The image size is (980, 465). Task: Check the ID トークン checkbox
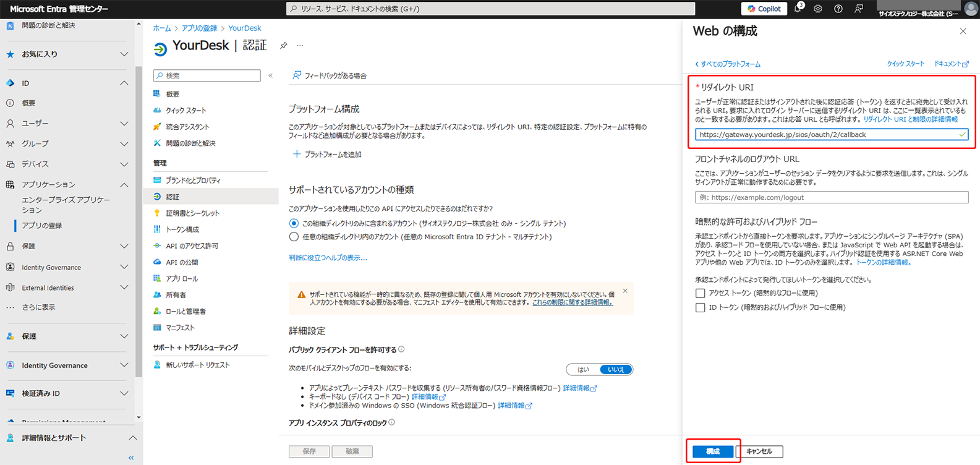[700, 307]
